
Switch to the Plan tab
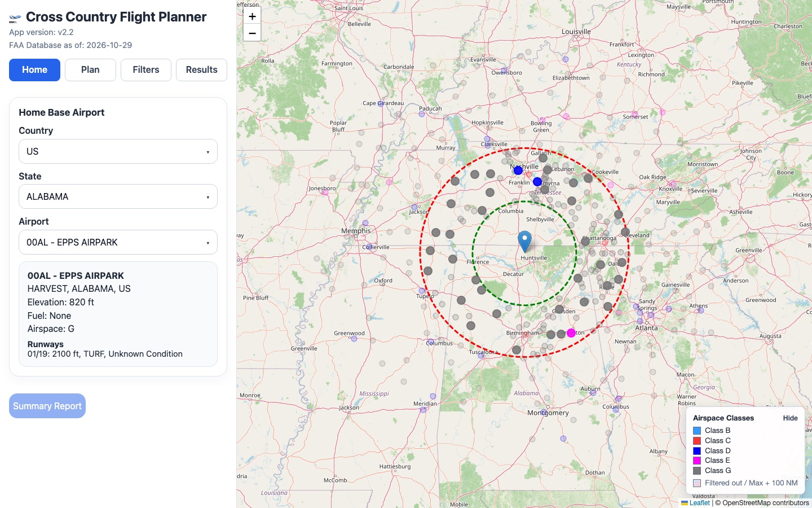tap(90, 70)
